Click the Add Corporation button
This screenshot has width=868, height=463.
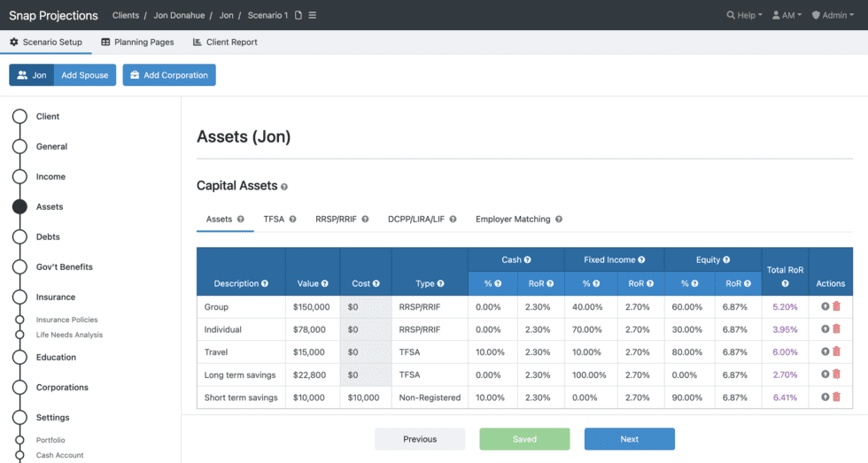pos(169,75)
